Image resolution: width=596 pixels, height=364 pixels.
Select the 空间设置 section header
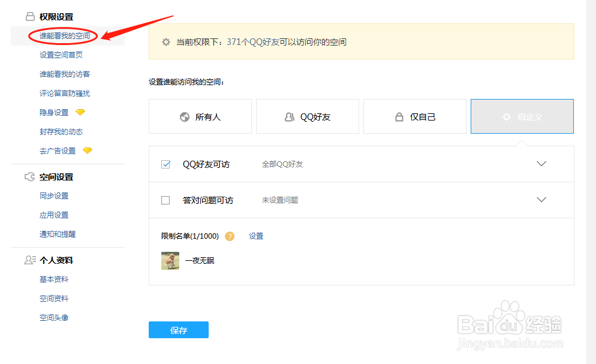[56, 177]
